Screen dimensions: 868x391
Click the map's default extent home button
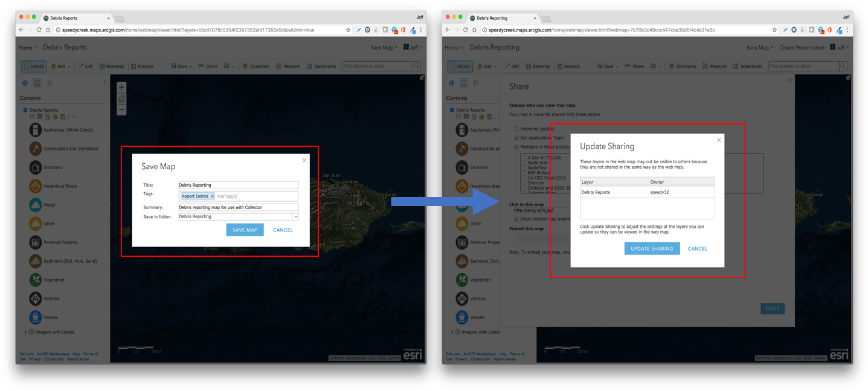coord(121,99)
